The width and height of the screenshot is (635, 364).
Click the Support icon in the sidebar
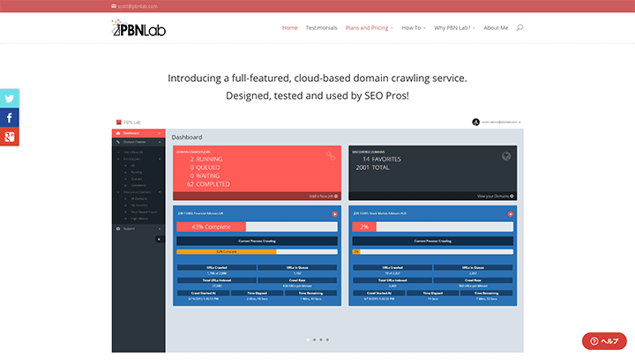(x=118, y=229)
